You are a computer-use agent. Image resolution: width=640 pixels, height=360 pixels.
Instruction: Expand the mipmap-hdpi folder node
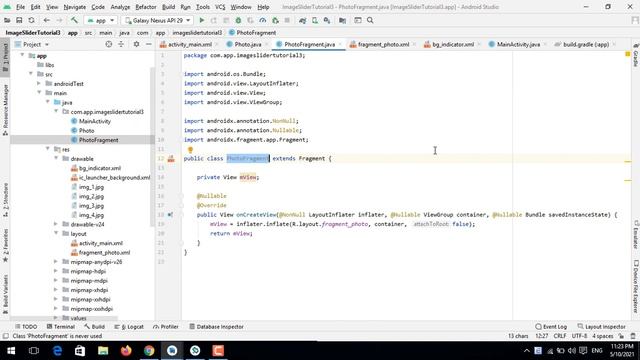pos(56,271)
